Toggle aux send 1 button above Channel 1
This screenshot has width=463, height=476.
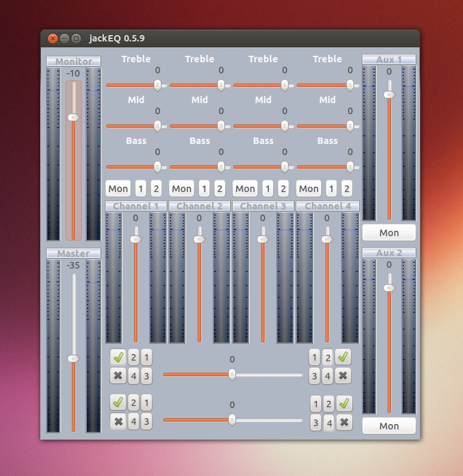[141, 189]
